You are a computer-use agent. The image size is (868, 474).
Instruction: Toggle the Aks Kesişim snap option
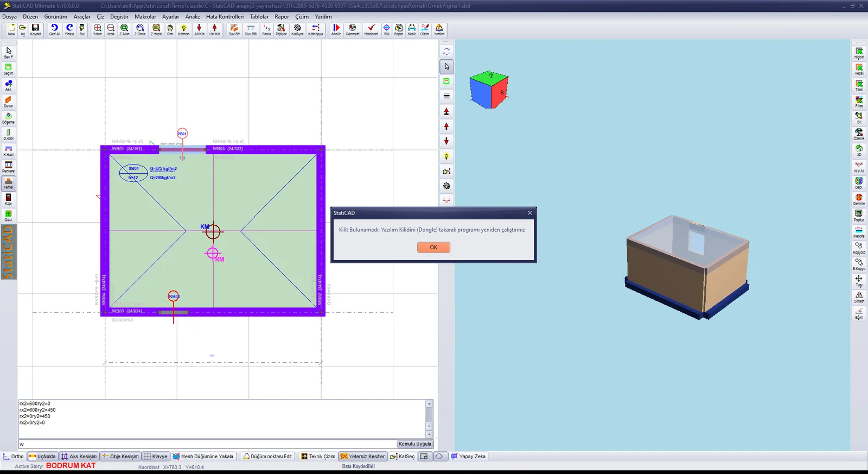coord(79,456)
